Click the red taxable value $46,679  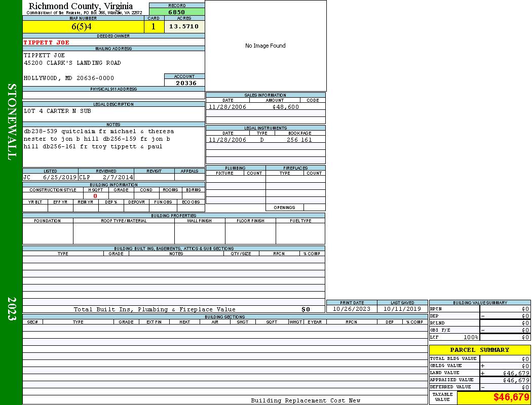(511, 397)
